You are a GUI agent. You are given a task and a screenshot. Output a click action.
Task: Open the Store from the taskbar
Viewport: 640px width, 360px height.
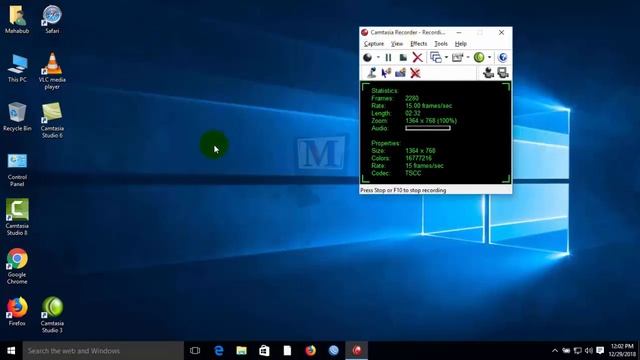(264, 351)
